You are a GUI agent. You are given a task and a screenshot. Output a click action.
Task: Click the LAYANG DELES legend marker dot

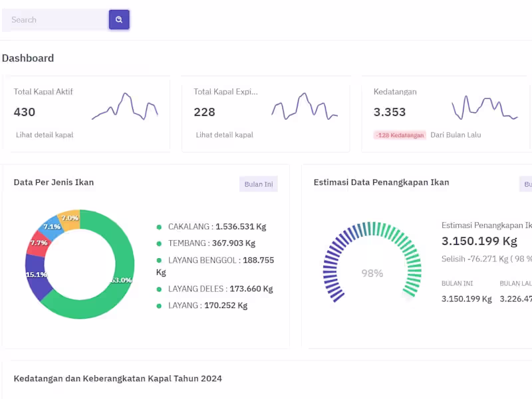[x=159, y=289]
